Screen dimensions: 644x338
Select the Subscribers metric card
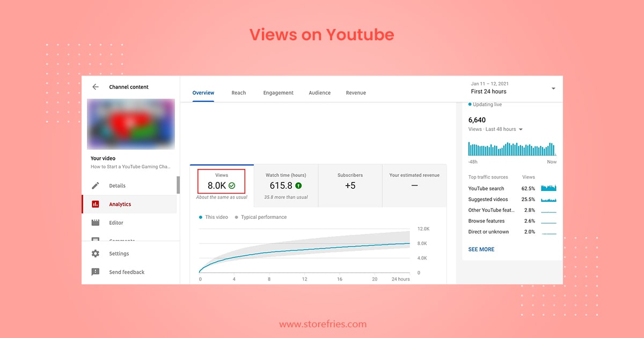[350, 186]
